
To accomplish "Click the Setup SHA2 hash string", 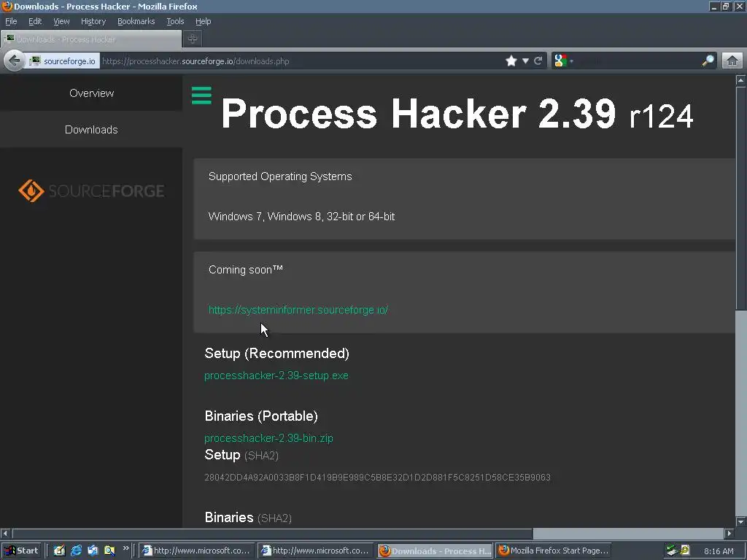I will tap(377, 477).
